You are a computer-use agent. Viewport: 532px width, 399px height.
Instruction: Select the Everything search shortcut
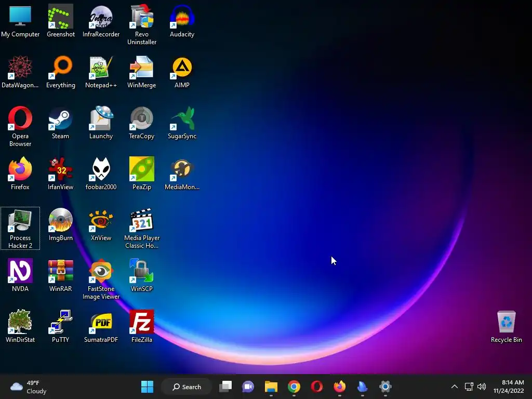[x=60, y=72]
